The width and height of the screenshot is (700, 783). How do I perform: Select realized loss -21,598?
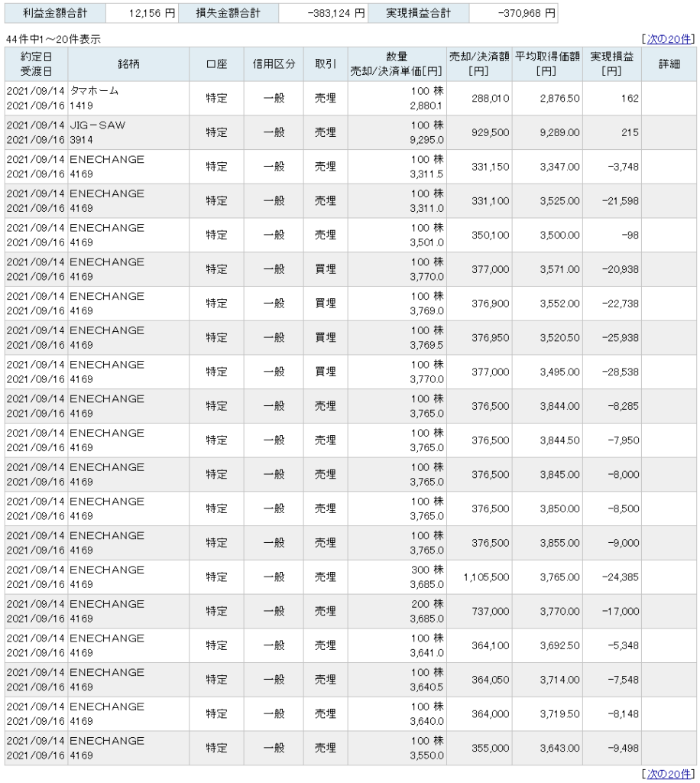coord(621,201)
